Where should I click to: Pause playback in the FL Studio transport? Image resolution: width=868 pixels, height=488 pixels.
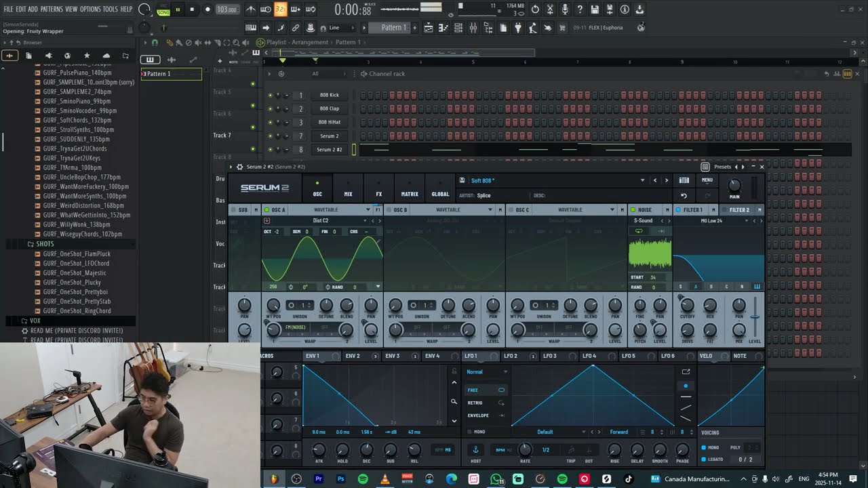(x=178, y=9)
